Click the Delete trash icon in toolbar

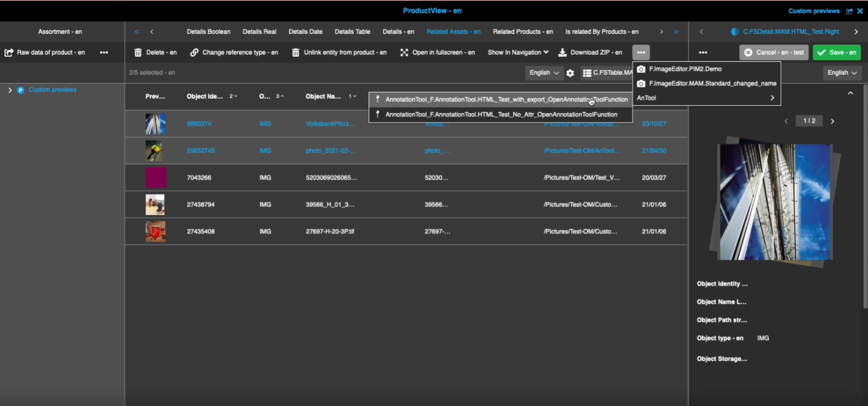tap(138, 52)
